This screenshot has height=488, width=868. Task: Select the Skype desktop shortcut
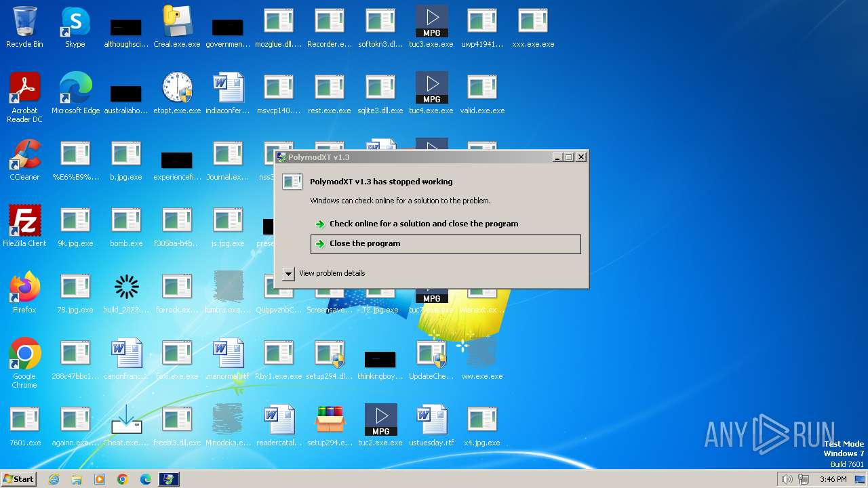(x=75, y=27)
